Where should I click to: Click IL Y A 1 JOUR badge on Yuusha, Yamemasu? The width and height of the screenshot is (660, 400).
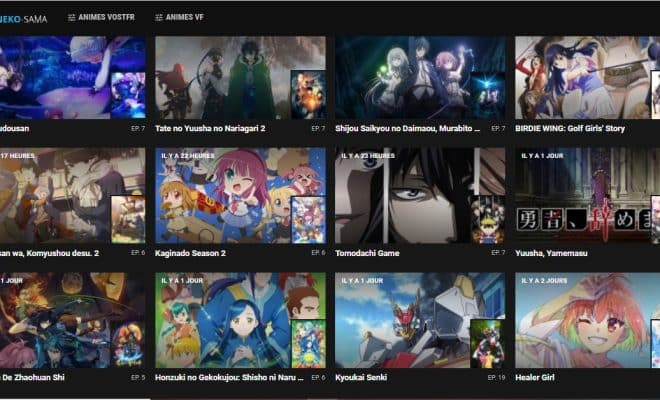[542, 156]
